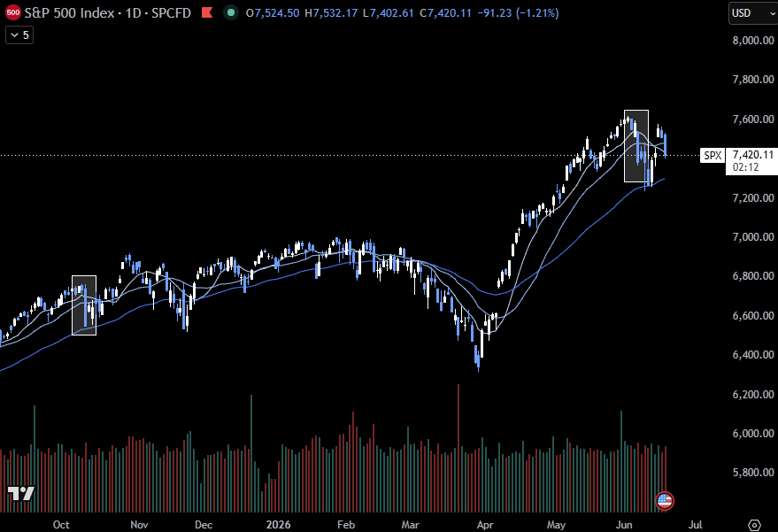Image resolution: width=778 pixels, height=532 pixels.
Task: Open the TradingView logo link
Action: (x=21, y=493)
